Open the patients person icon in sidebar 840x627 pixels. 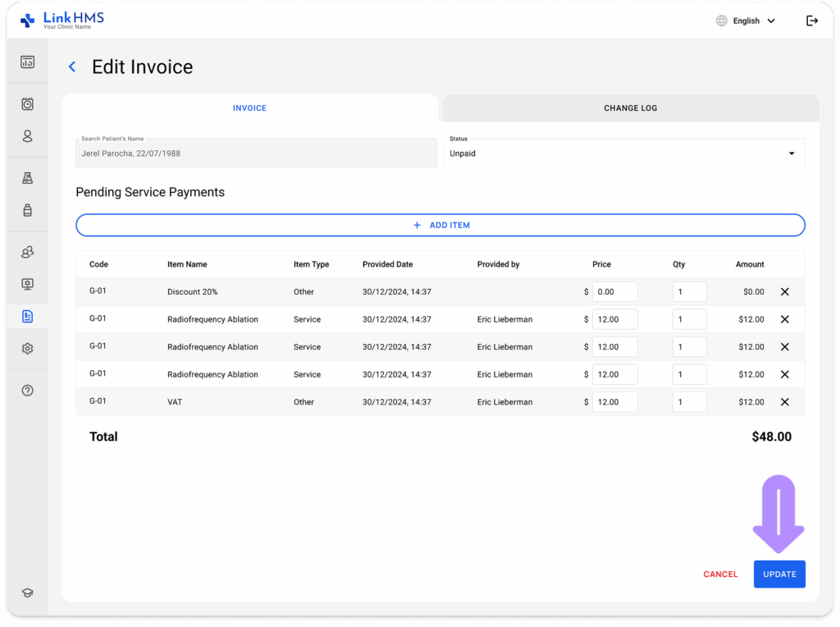[x=27, y=136]
